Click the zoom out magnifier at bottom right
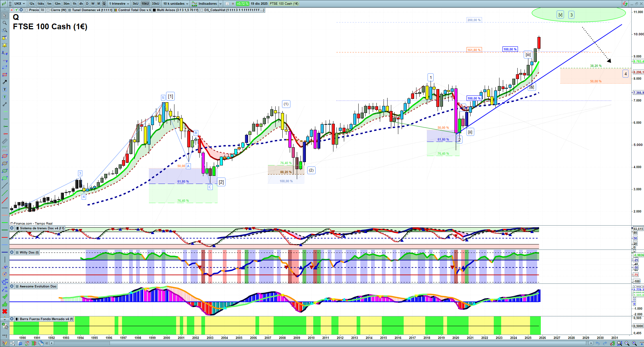 [x=627, y=343]
